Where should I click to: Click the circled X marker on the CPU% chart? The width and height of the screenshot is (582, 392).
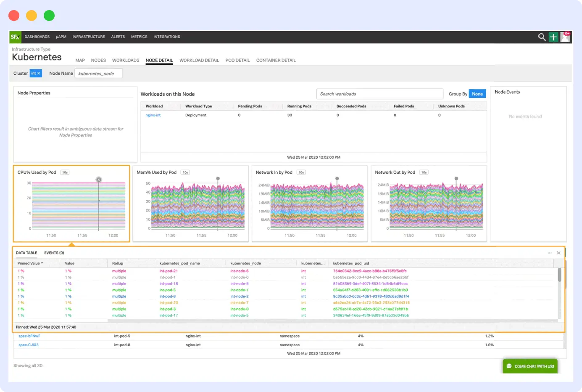click(99, 179)
